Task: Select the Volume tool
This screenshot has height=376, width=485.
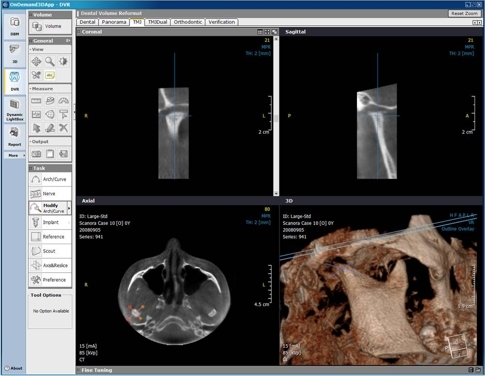Action: pyautogui.click(x=50, y=26)
